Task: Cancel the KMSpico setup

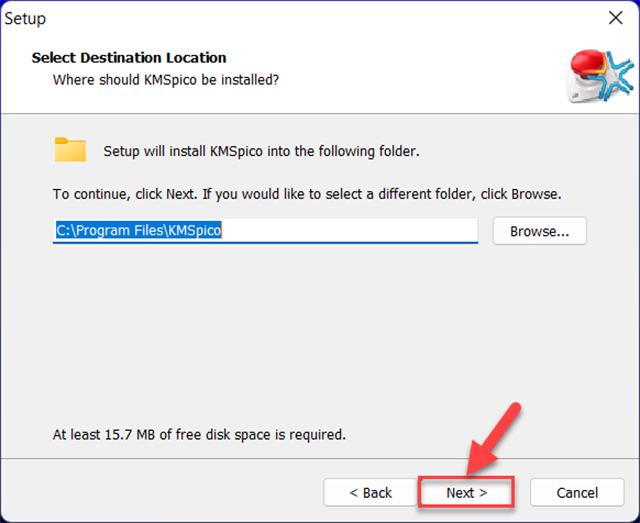Action: [577, 492]
